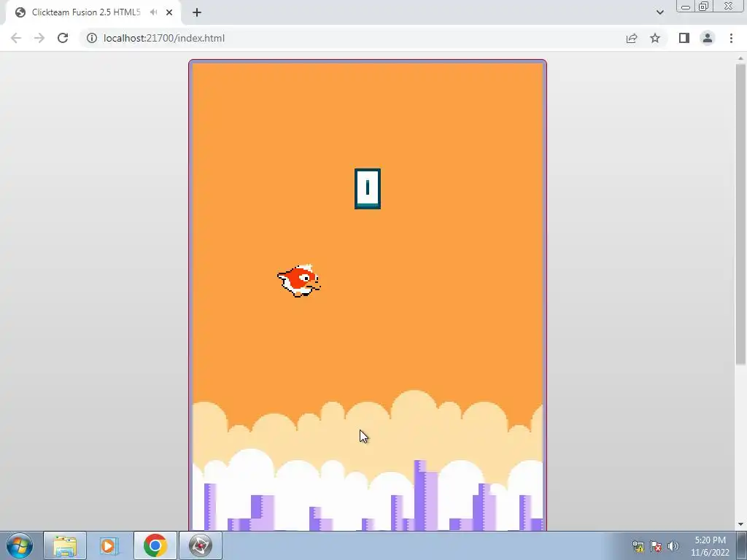Open the Windows Start menu orb
Viewport: 747px width, 560px height.
pyautogui.click(x=20, y=545)
